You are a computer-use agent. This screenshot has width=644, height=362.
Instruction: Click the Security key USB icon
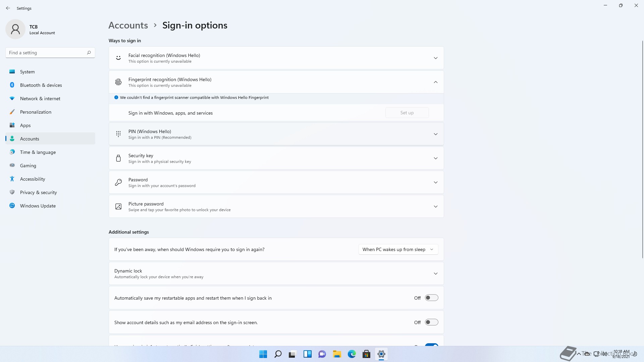pos(118,158)
